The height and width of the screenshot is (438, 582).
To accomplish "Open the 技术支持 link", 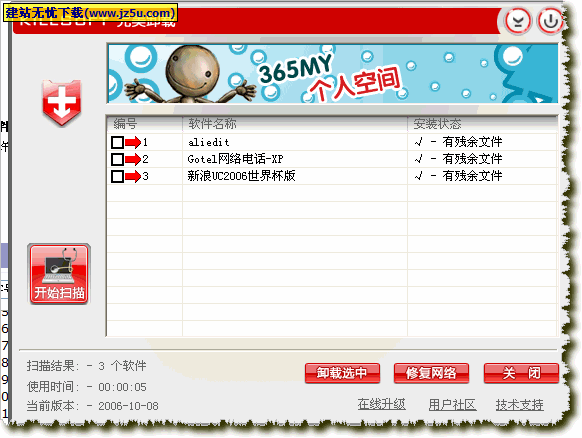I will click(520, 404).
